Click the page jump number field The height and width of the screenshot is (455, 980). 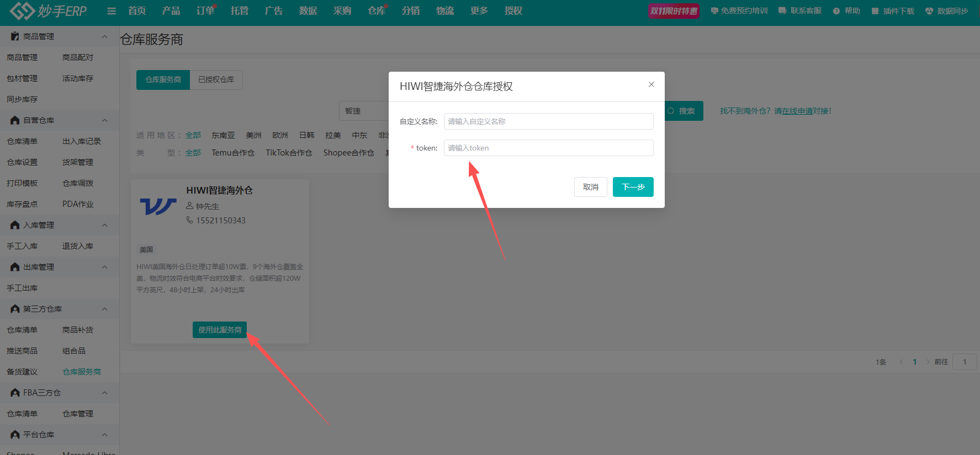965,362
